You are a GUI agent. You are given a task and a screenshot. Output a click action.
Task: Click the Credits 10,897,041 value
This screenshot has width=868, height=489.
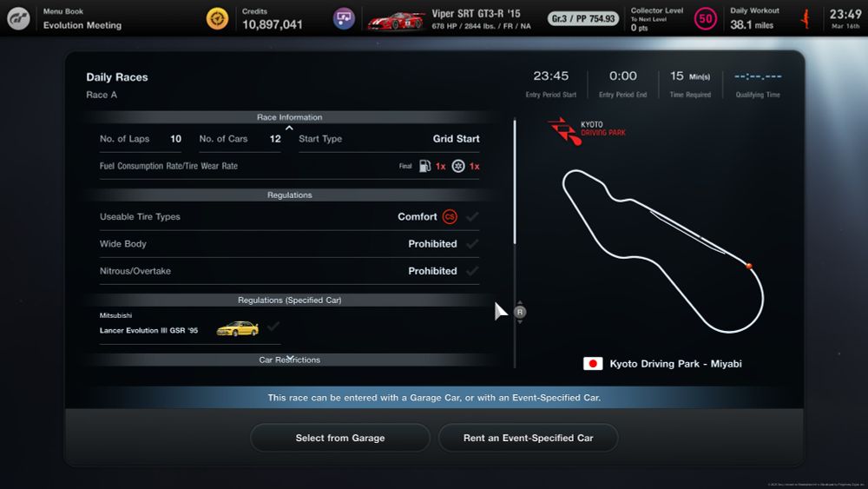(273, 25)
